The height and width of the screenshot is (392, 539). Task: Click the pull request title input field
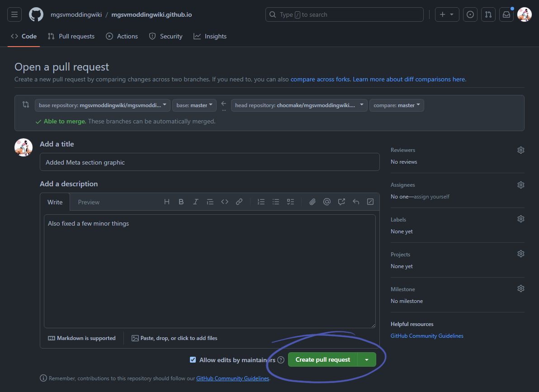209,161
